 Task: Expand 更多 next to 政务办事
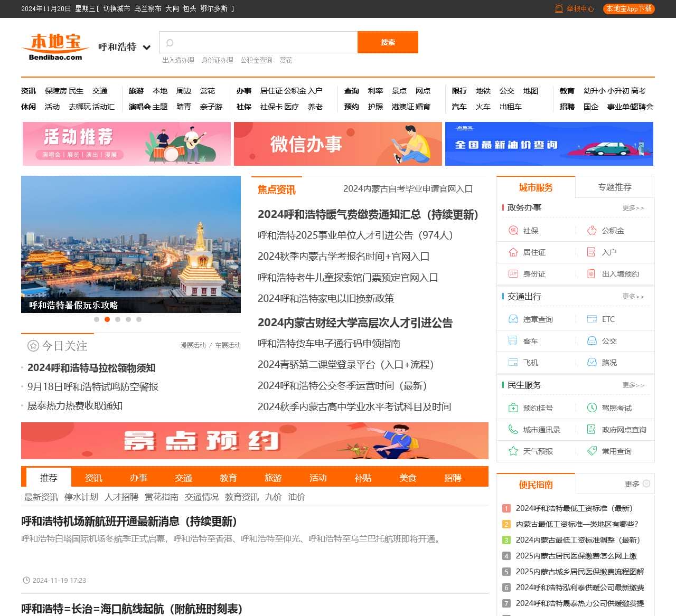point(633,208)
